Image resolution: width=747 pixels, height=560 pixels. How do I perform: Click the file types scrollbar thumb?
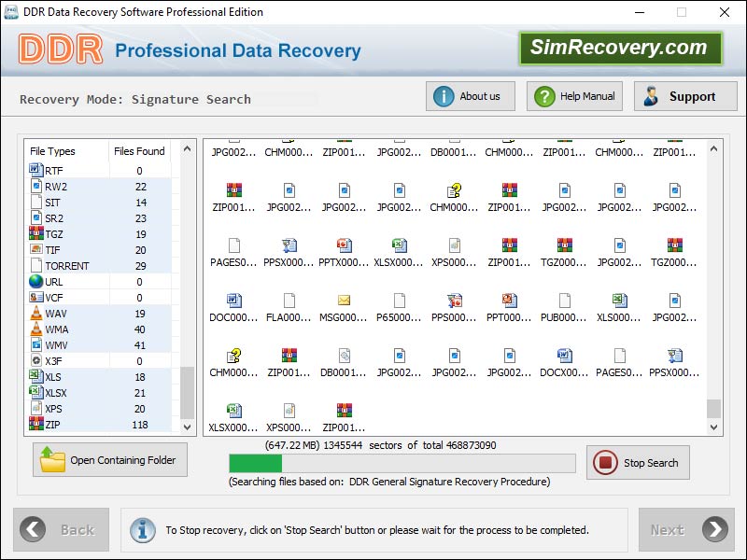(188, 392)
